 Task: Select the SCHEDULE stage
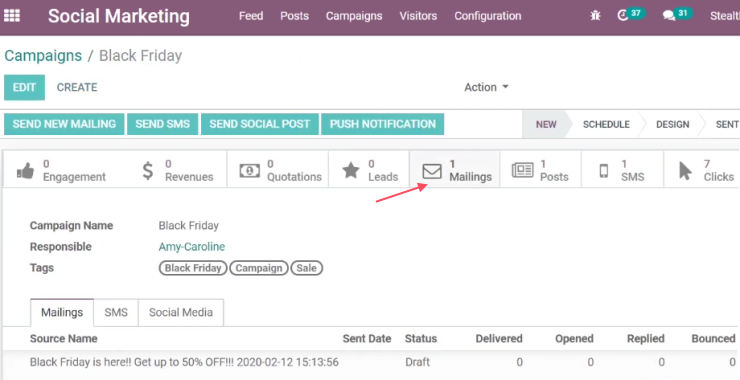606,125
